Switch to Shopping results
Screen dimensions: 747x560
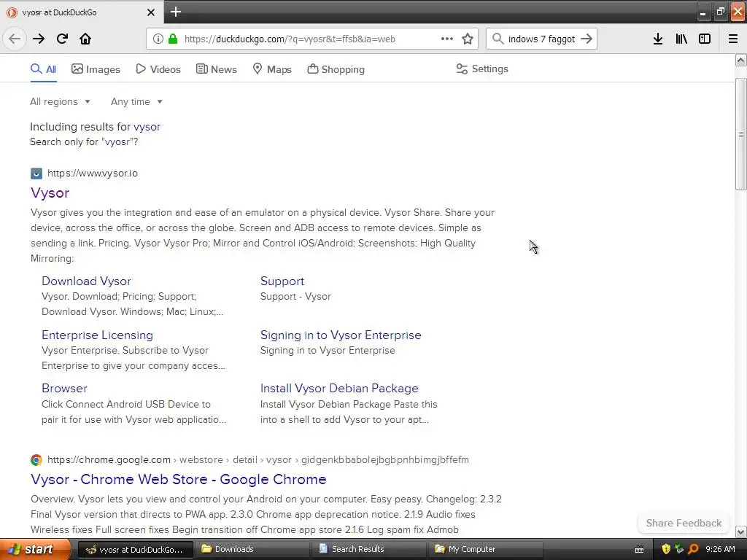(x=336, y=69)
